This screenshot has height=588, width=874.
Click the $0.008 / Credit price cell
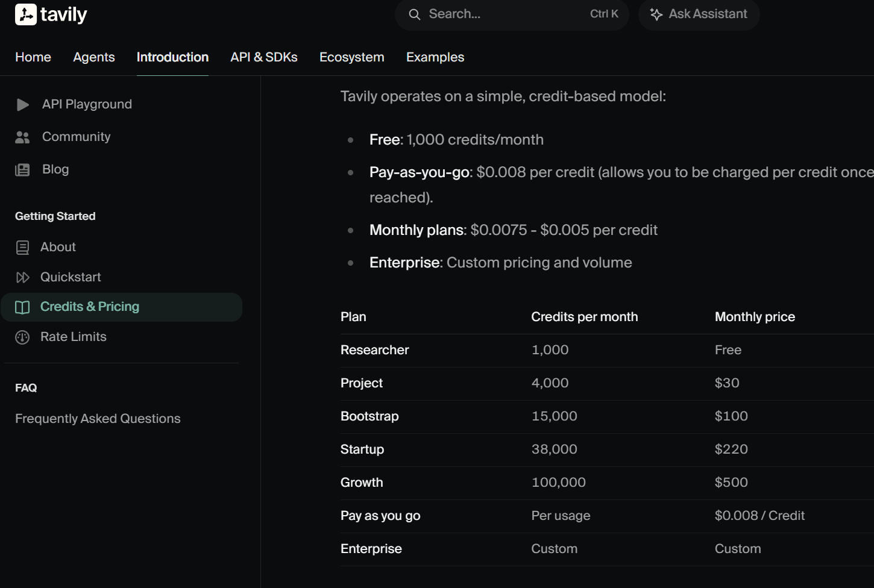tap(759, 516)
